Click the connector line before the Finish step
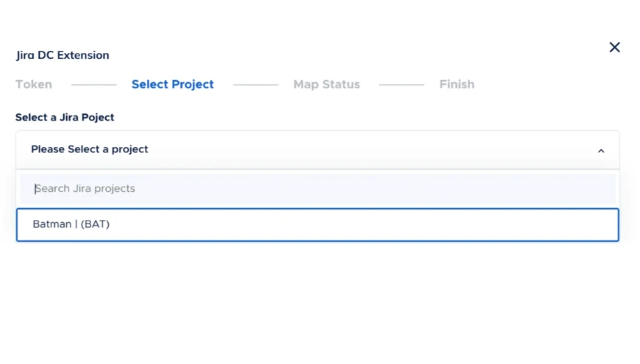The width and height of the screenshot is (640, 364). tap(401, 85)
